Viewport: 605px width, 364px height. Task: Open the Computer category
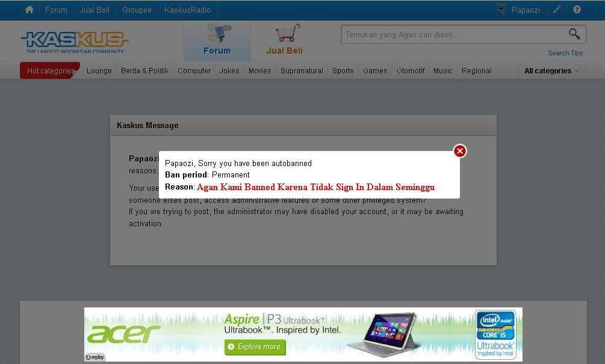(x=194, y=71)
